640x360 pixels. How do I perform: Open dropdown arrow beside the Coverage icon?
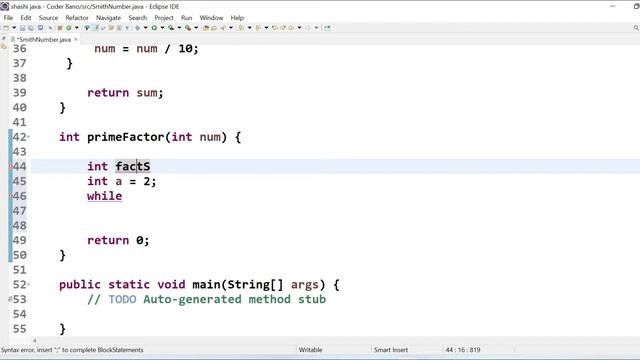point(179,28)
